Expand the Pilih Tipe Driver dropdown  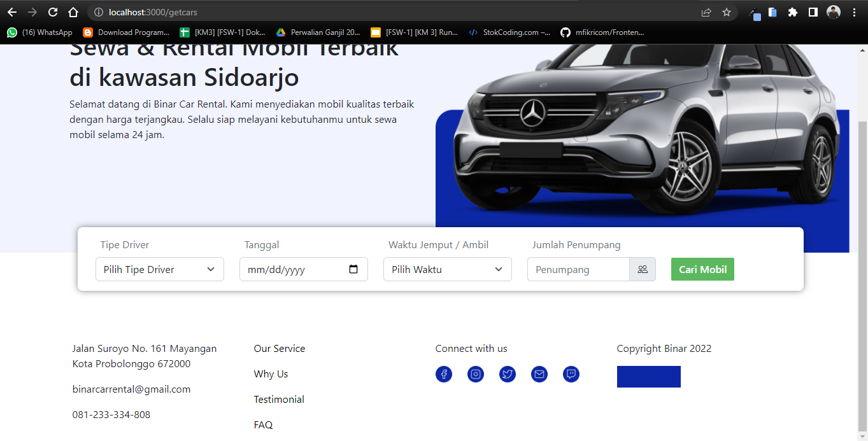pyautogui.click(x=160, y=269)
